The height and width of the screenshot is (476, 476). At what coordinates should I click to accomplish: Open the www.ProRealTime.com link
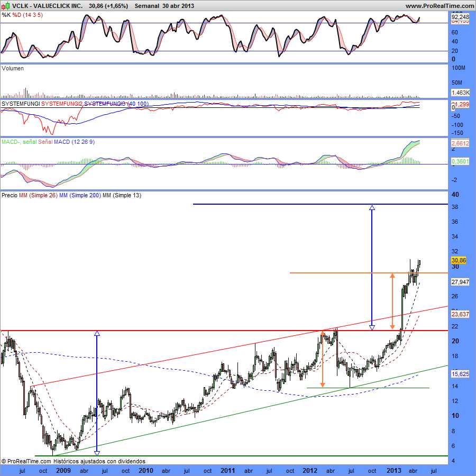pyautogui.click(x=440, y=6)
